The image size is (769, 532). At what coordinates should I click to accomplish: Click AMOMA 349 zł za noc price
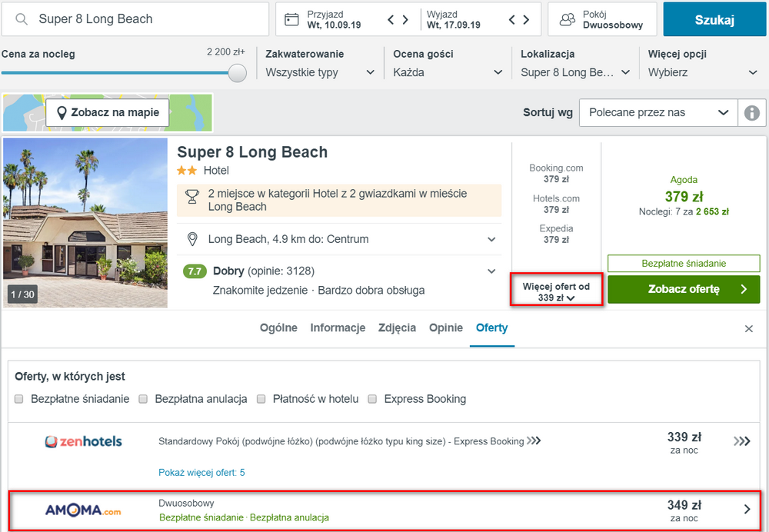pyautogui.click(x=684, y=511)
